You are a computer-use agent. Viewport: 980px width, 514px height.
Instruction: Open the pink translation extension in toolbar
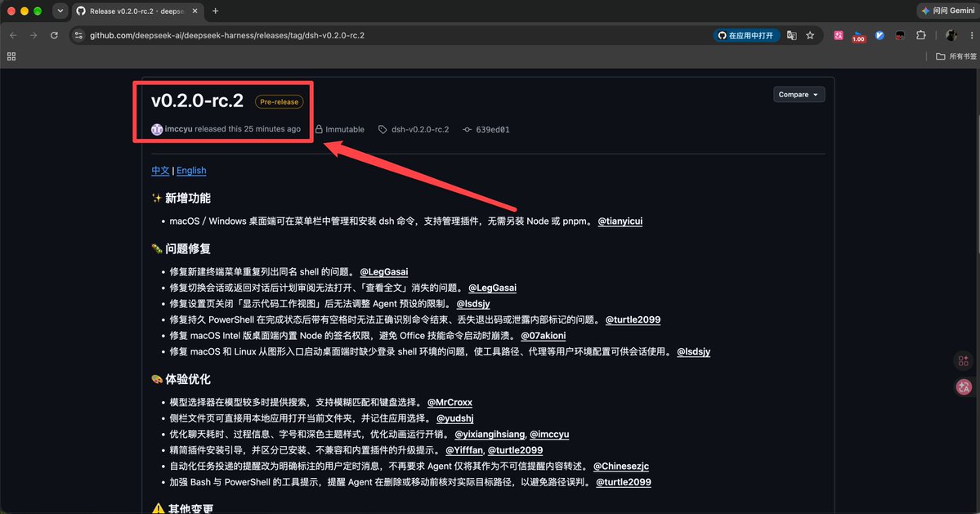[838, 36]
